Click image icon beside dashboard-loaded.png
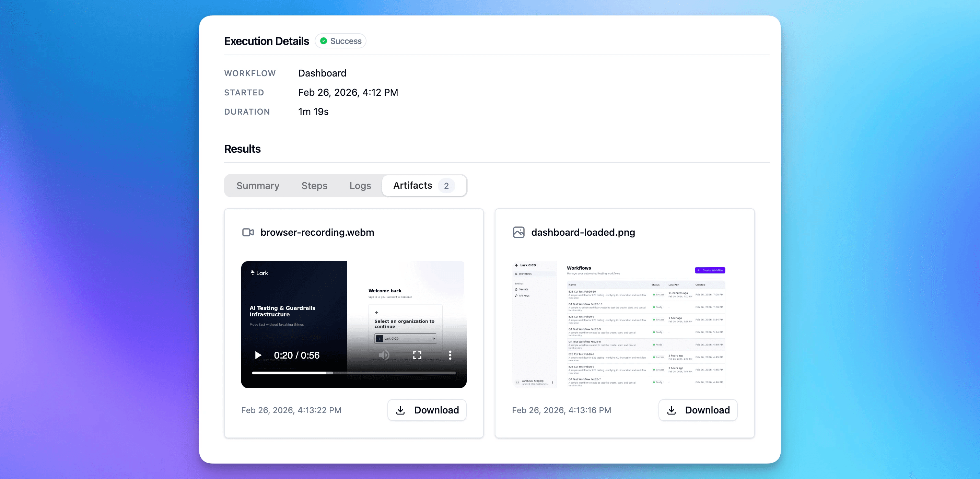 pyautogui.click(x=518, y=232)
